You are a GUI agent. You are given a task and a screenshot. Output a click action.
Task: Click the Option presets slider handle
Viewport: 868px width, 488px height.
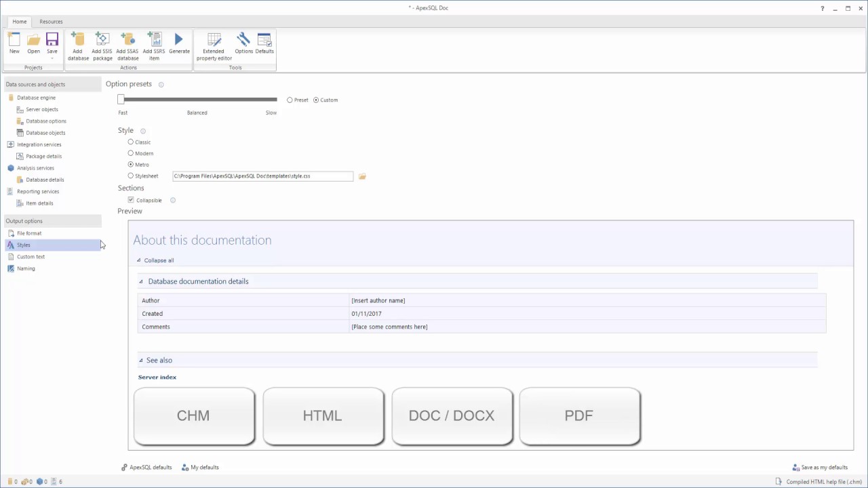click(121, 100)
